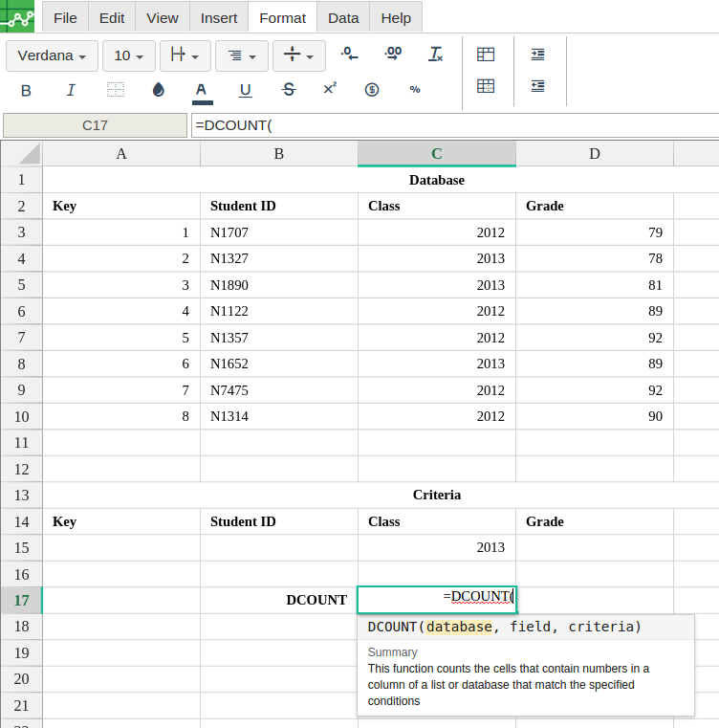Apply currency format with dollar icon
This screenshot has width=719, height=728.
pos(372,90)
